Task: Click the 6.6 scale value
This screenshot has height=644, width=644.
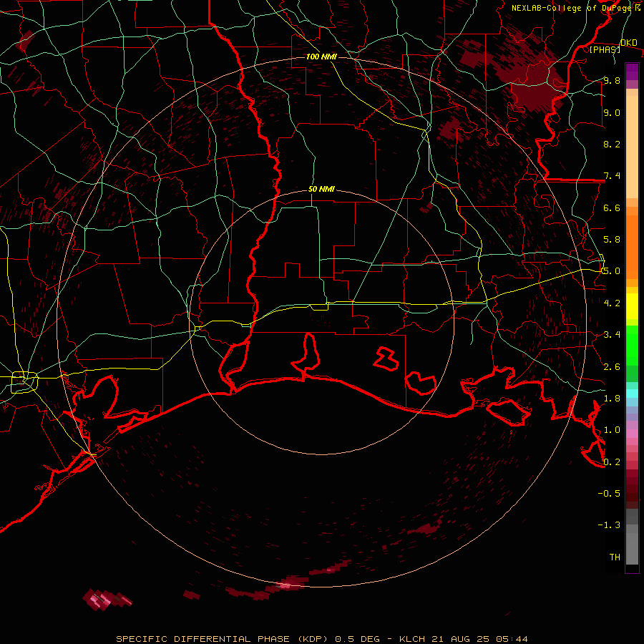Action: (x=612, y=208)
